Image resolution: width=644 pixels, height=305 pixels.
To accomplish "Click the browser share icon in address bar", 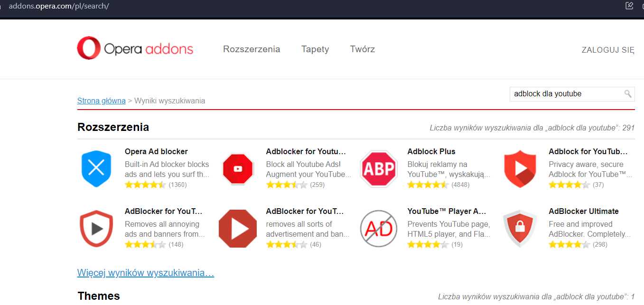I will click(629, 6).
